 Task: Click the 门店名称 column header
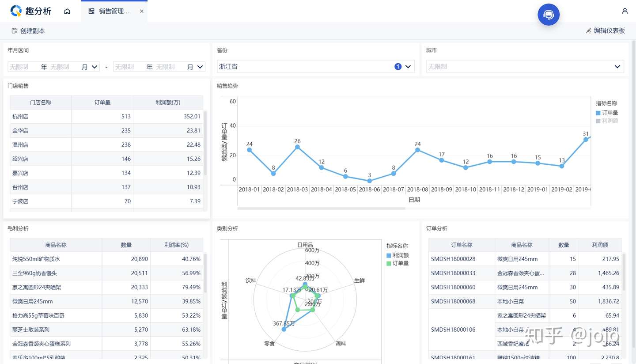[x=41, y=102]
